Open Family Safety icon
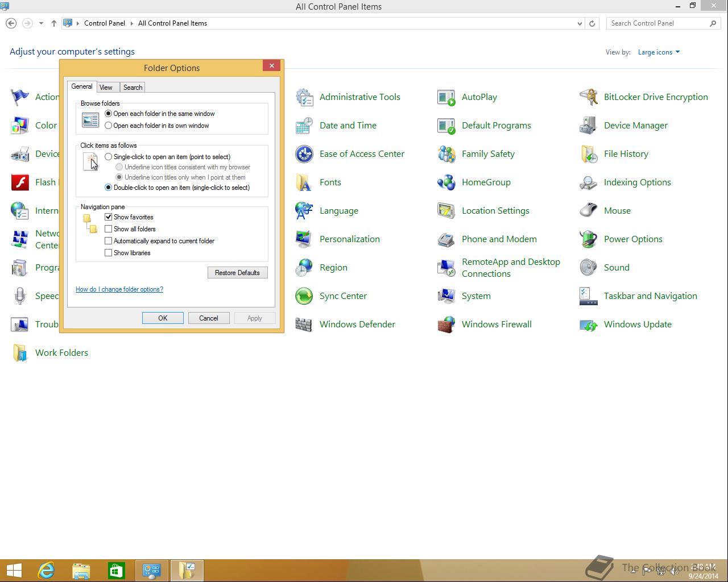728x582 pixels. (446, 154)
